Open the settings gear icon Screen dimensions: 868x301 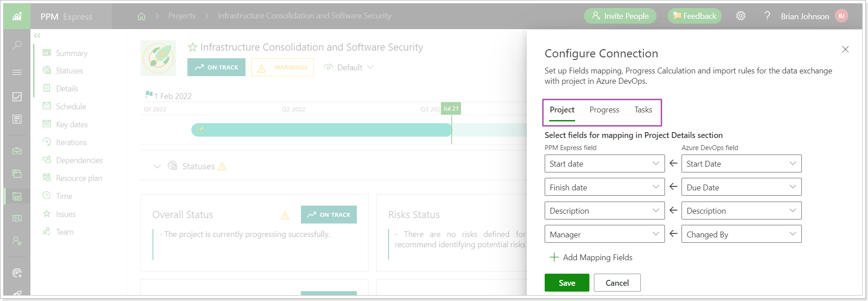pyautogui.click(x=741, y=16)
